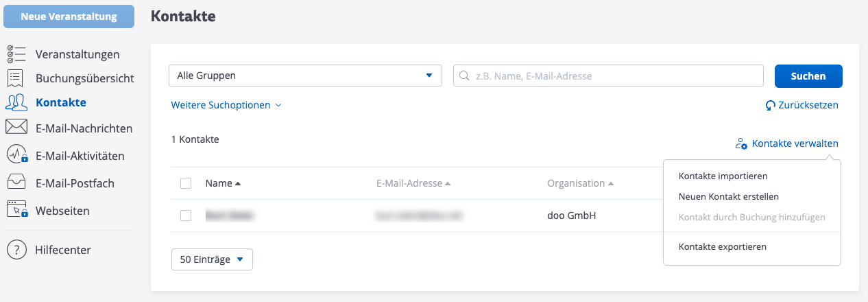Expand Weitere Suchoptionen
The height and width of the screenshot is (302, 868).
226,106
